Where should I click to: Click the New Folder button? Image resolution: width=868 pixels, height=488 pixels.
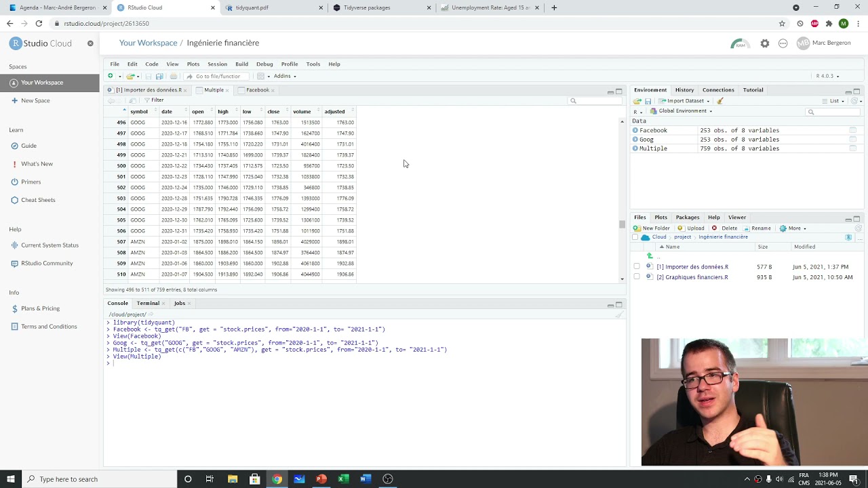click(652, 228)
